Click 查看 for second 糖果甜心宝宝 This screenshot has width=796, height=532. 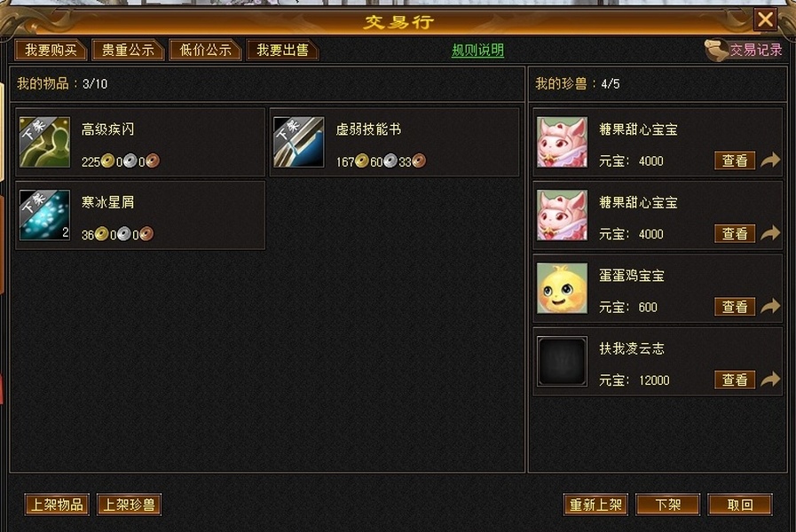[x=735, y=233]
